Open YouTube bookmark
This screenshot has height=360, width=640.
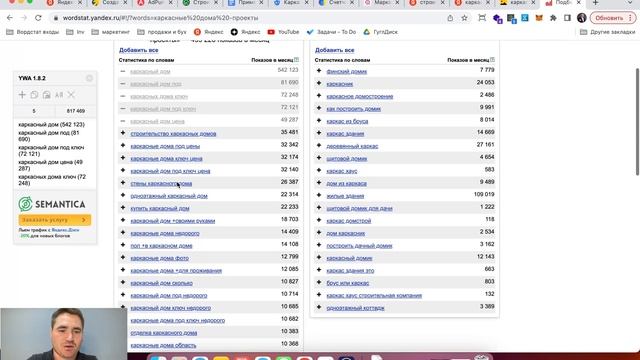(x=283, y=32)
